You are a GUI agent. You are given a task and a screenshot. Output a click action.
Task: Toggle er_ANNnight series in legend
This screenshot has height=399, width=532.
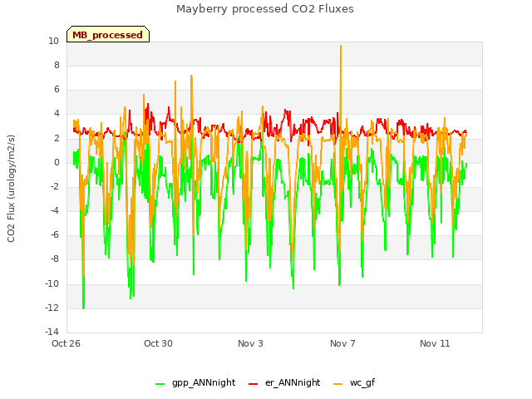pyautogui.click(x=284, y=382)
